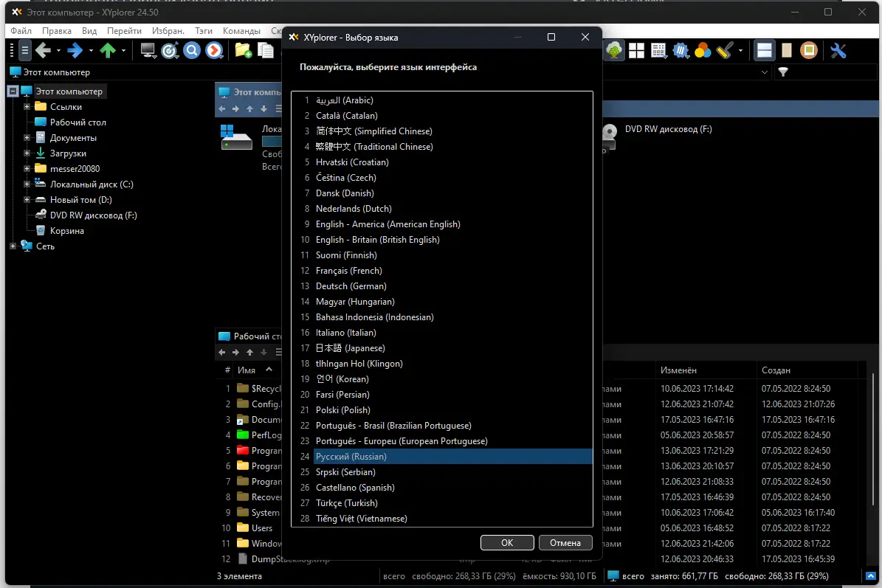This screenshot has height=588, width=882.
Task: Select Корзина in folder tree
Action: (x=67, y=231)
